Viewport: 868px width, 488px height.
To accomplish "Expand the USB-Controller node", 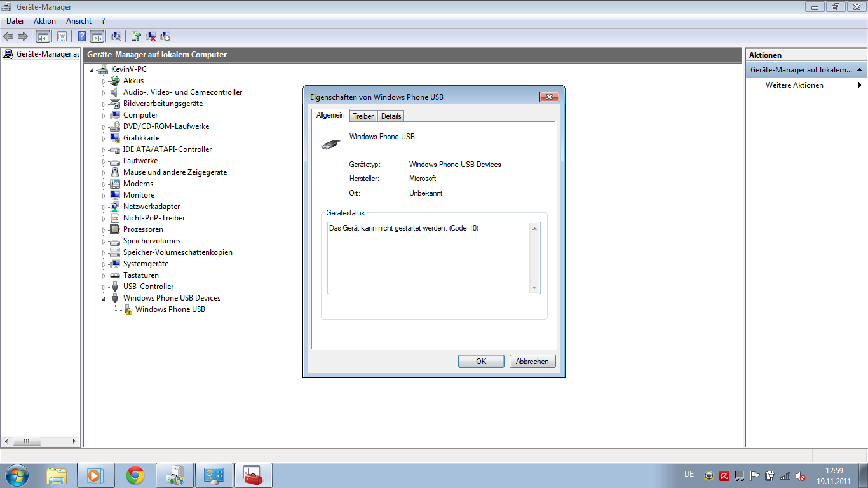I will (104, 287).
